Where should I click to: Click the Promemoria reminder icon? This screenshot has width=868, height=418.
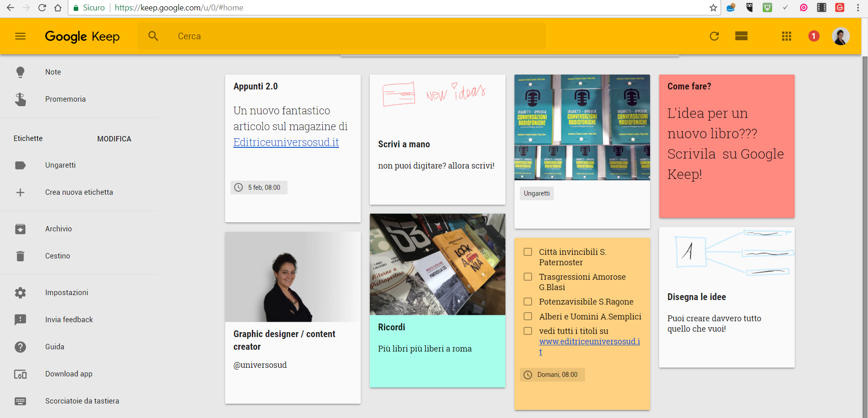pos(20,99)
